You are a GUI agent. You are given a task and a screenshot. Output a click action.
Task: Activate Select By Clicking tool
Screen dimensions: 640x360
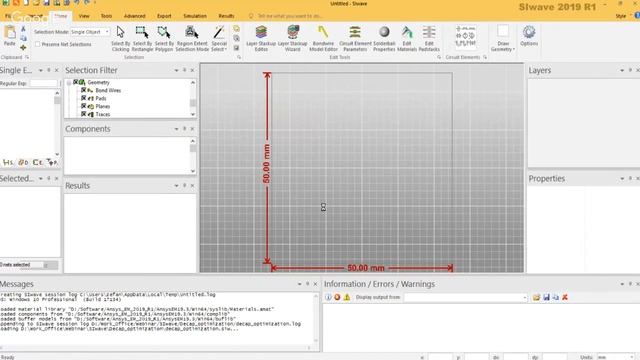point(120,38)
